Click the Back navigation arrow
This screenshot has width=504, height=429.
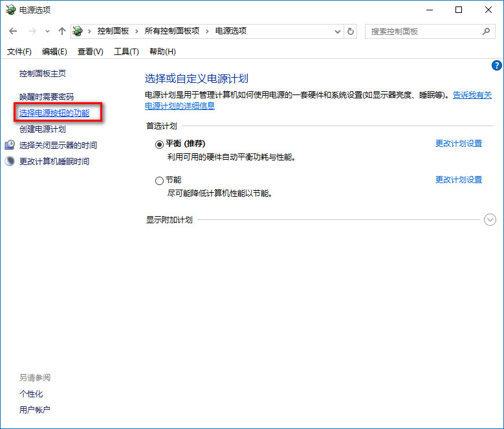14,31
